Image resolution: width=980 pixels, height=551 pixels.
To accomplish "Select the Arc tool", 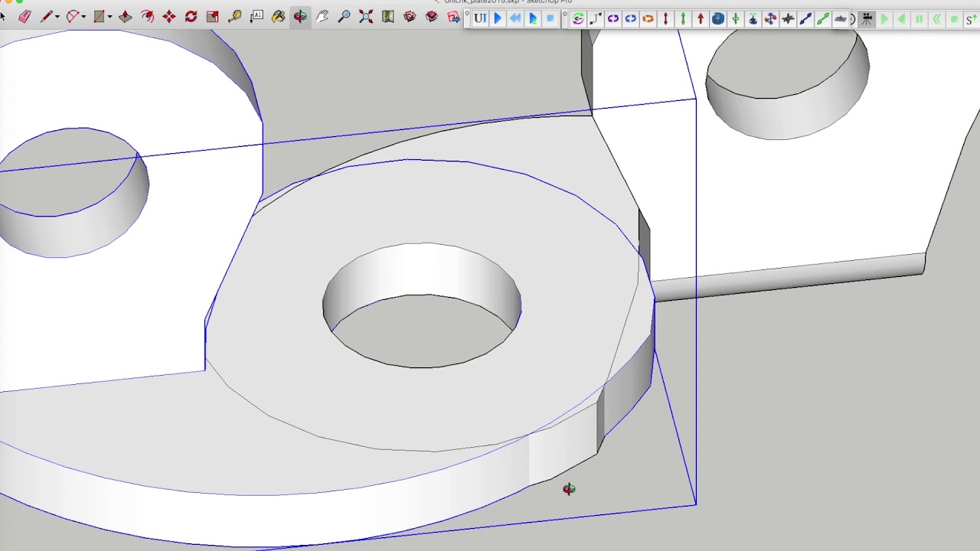I will click(73, 16).
